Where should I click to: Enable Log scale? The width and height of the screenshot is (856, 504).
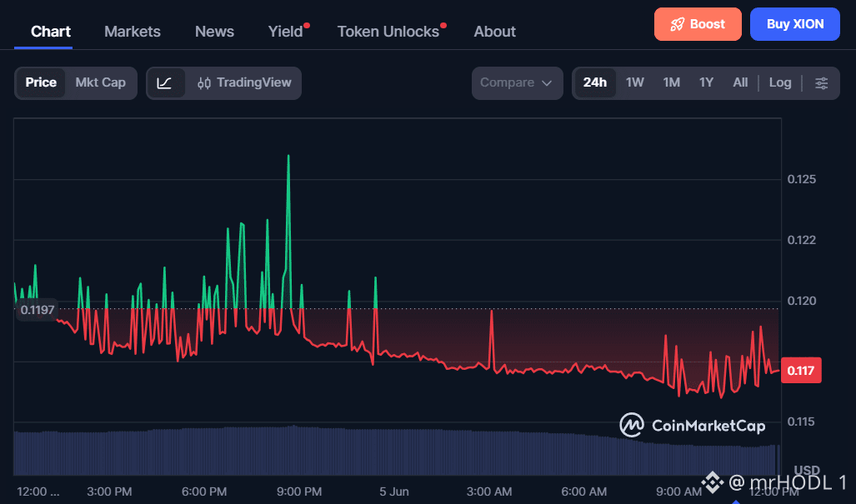tap(779, 83)
